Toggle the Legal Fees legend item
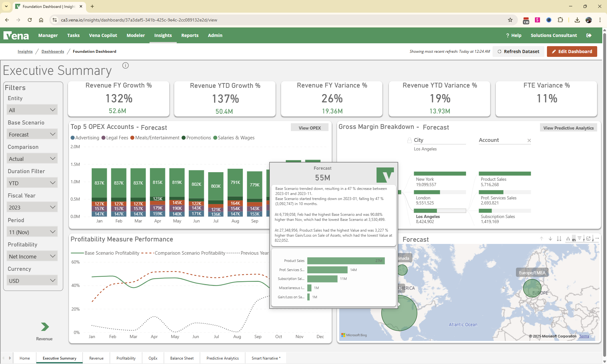 point(115,137)
